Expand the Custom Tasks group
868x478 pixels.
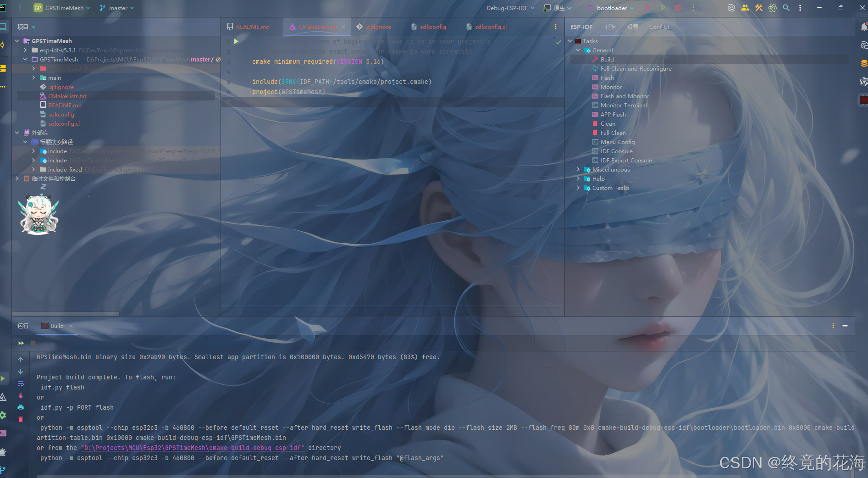578,188
